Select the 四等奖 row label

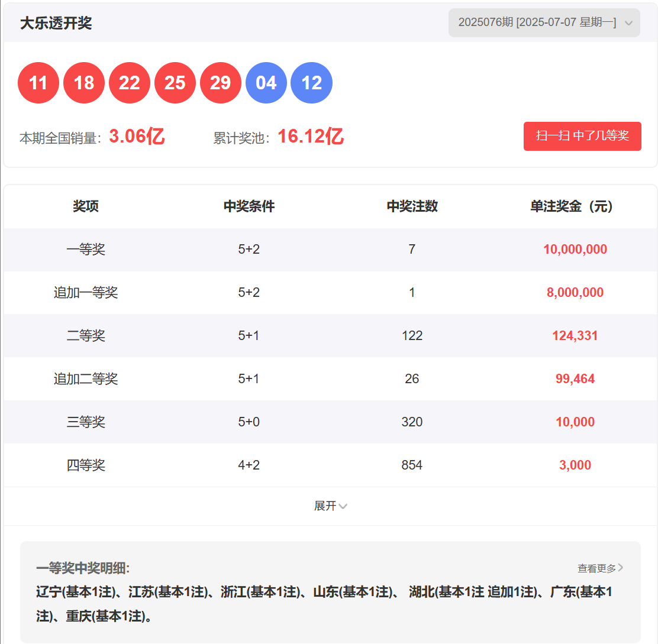tap(86, 465)
